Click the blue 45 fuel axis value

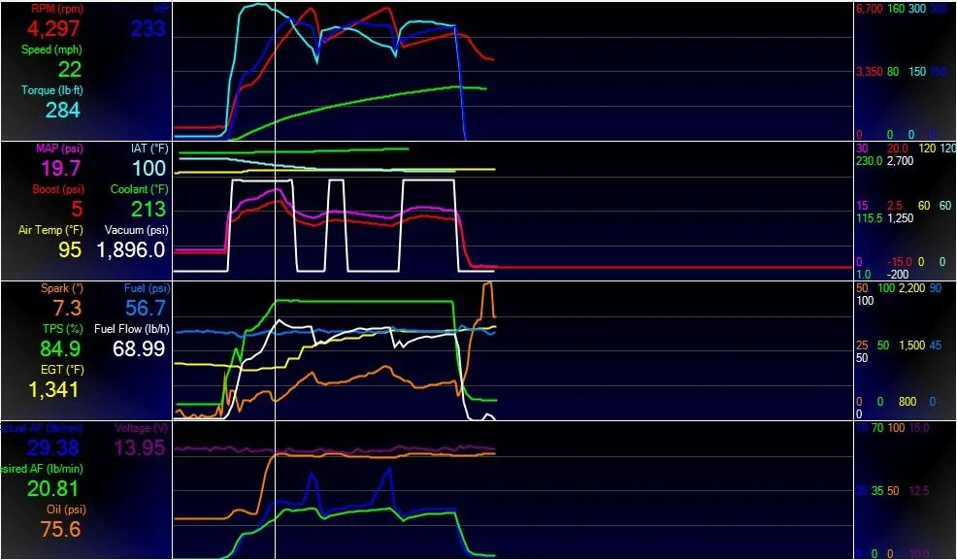tap(936, 346)
